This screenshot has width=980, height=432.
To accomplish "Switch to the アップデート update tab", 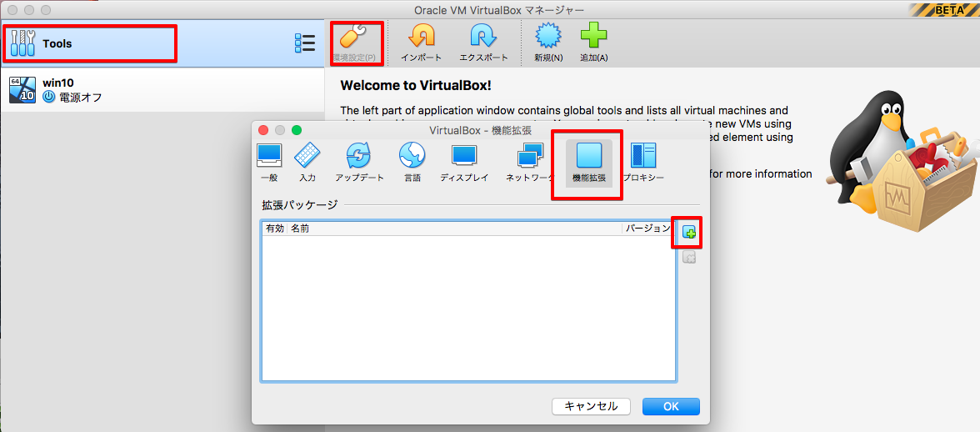I will [359, 163].
